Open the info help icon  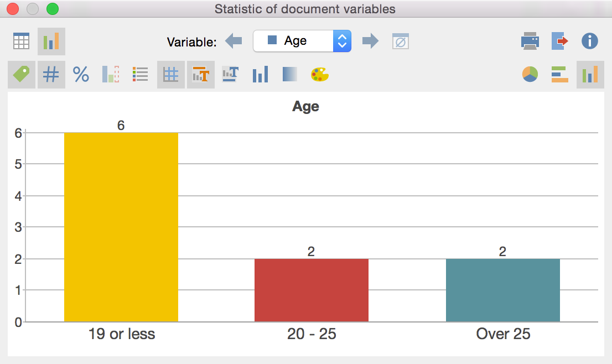(x=590, y=41)
